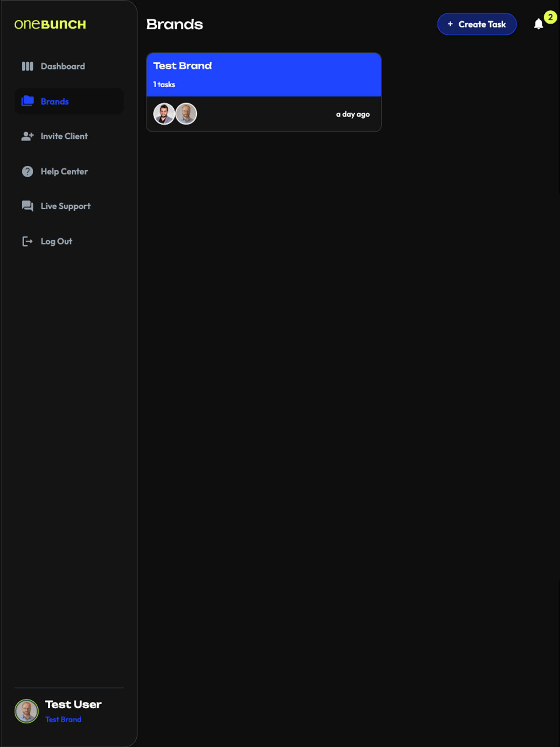Screen dimensions: 560x747
Task: Click the Test User profile avatar
Action: [x=26, y=711]
